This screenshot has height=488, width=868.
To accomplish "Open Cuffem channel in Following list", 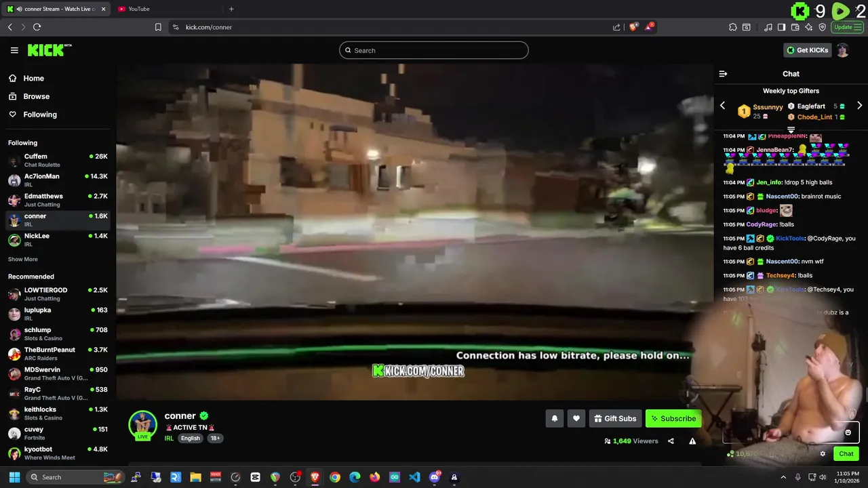I will coord(58,160).
